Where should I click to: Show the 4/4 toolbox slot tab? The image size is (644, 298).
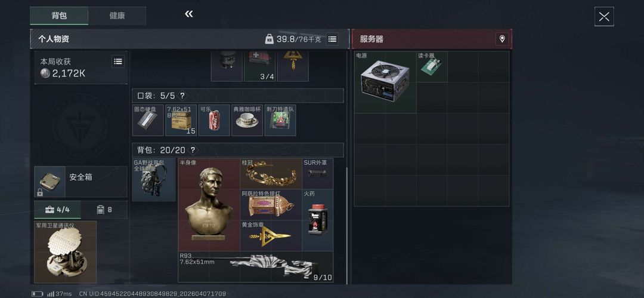click(57, 210)
